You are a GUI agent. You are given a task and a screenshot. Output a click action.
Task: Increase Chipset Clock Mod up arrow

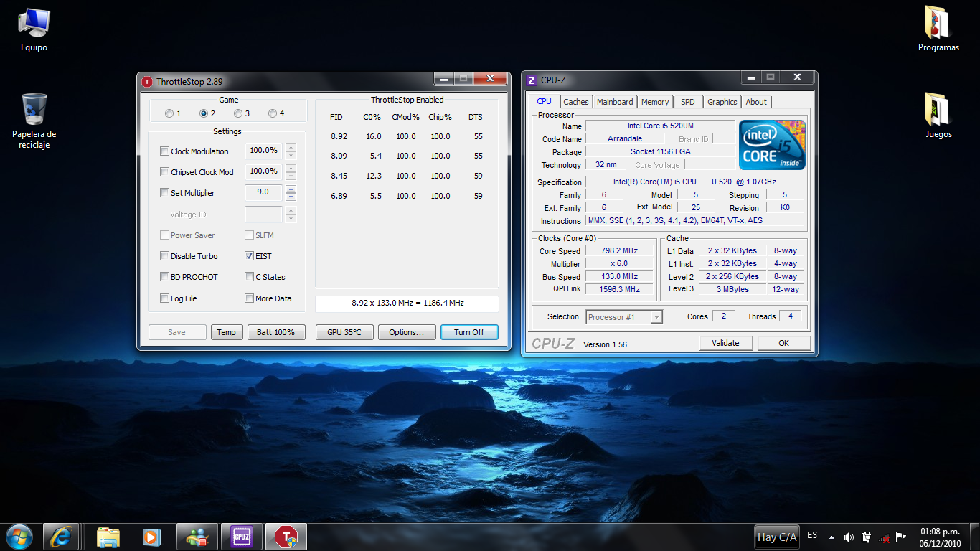pyautogui.click(x=291, y=168)
